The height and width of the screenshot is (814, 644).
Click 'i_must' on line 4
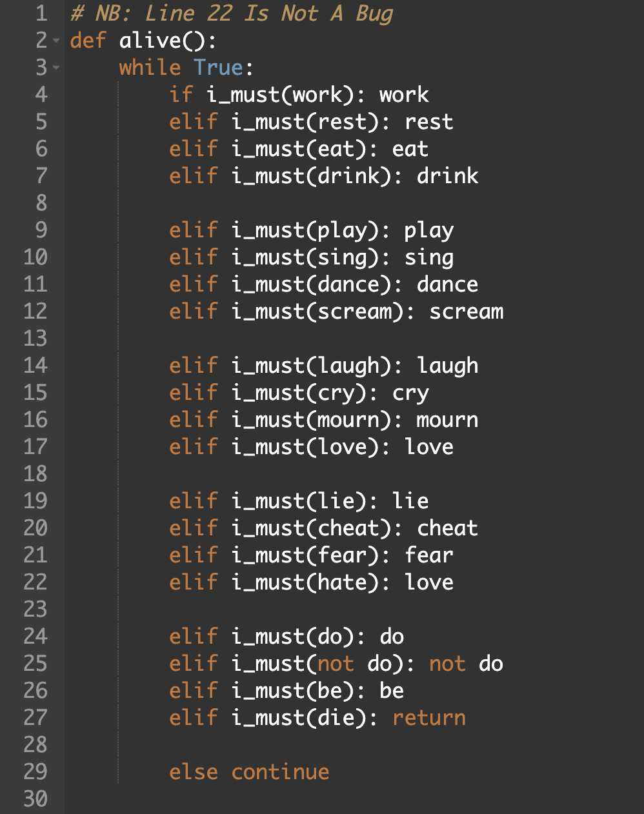[243, 95]
